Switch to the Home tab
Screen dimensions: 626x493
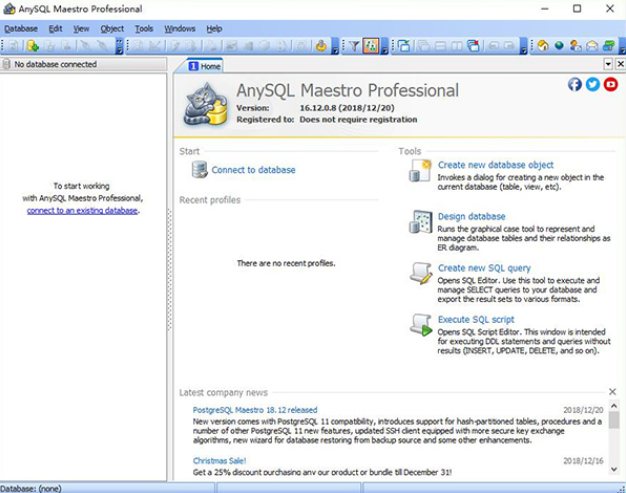coord(205,66)
